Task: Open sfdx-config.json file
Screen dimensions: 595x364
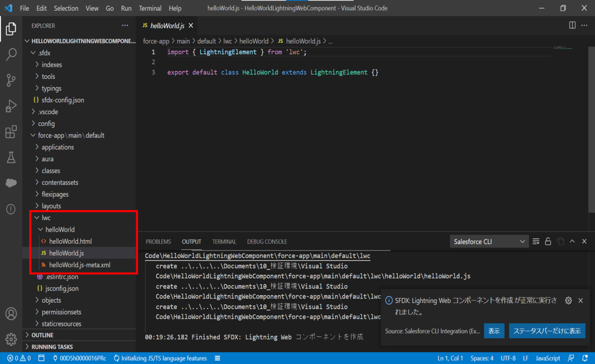Action: click(79, 100)
